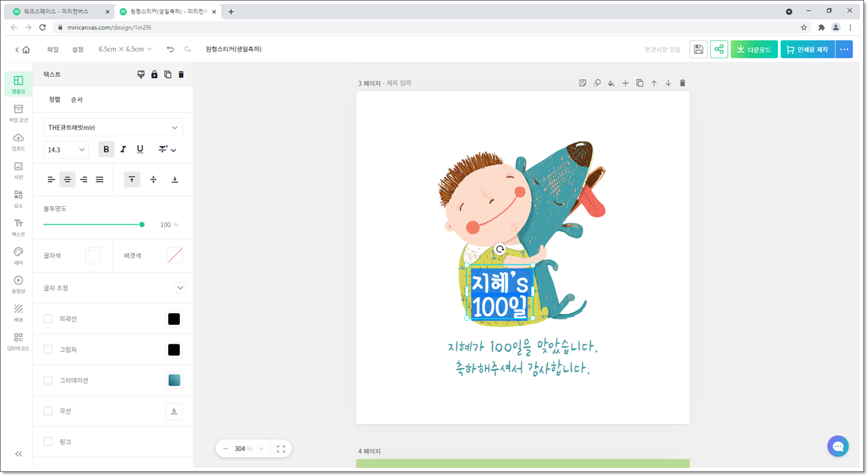Click the design name 원형스티커(생일축하)
This screenshot has width=868, height=476.
pyautogui.click(x=233, y=49)
